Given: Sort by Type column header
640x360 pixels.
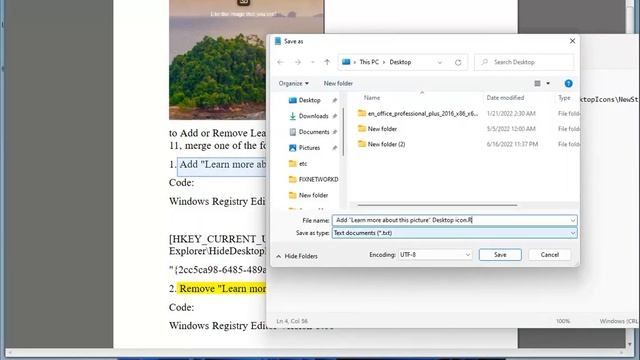Looking at the screenshot, I should point(564,98).
